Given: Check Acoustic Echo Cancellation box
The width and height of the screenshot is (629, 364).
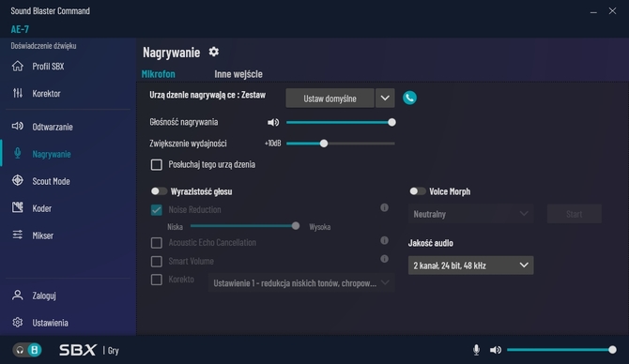Looking at the screenshot, I should click(x=157, y=243).
